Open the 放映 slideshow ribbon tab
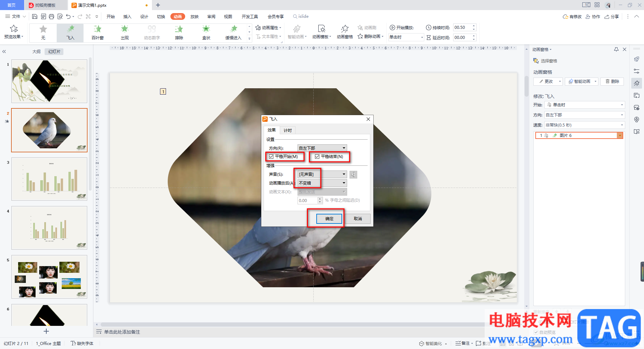 pyautogui.click(x=195, y=16)
